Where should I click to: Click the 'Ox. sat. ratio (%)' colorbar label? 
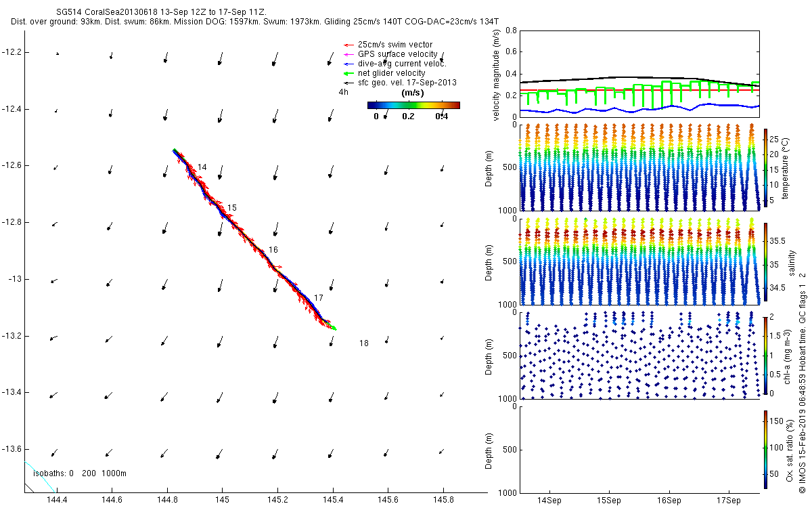tap(791, 450)
